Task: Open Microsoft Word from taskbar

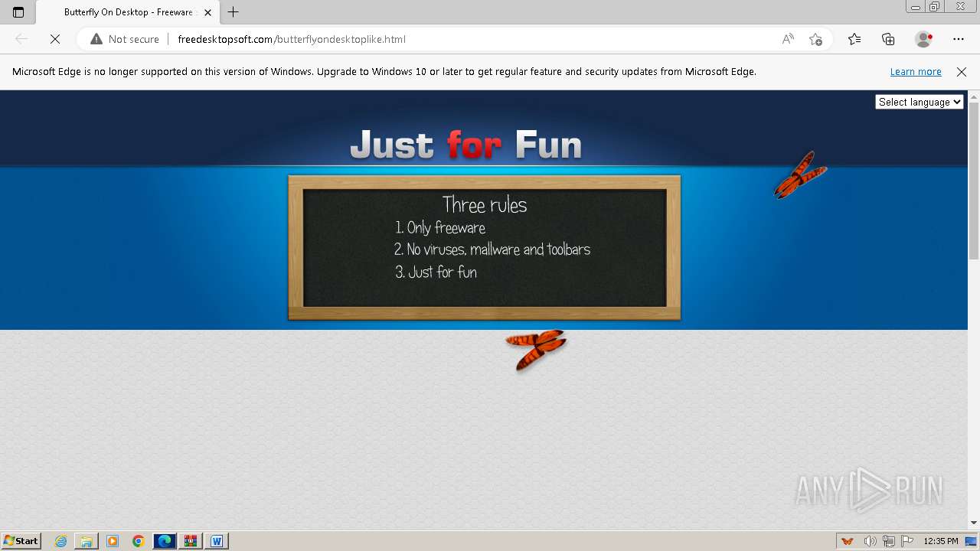Action: 217,541
